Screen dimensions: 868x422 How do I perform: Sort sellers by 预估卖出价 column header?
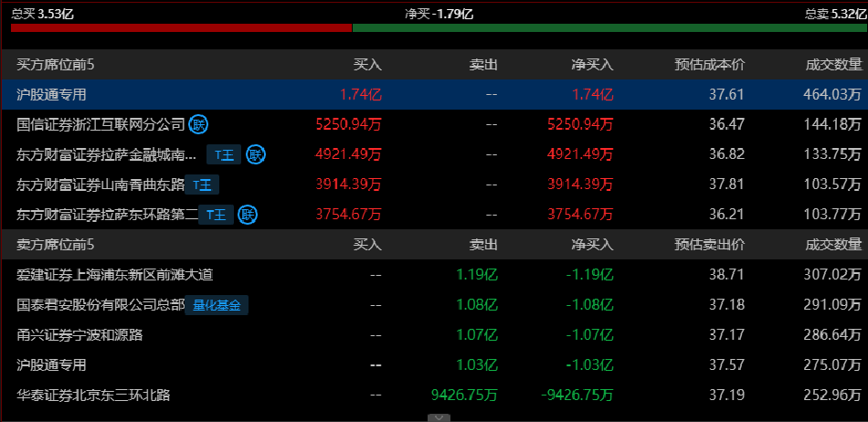point(709,245)
